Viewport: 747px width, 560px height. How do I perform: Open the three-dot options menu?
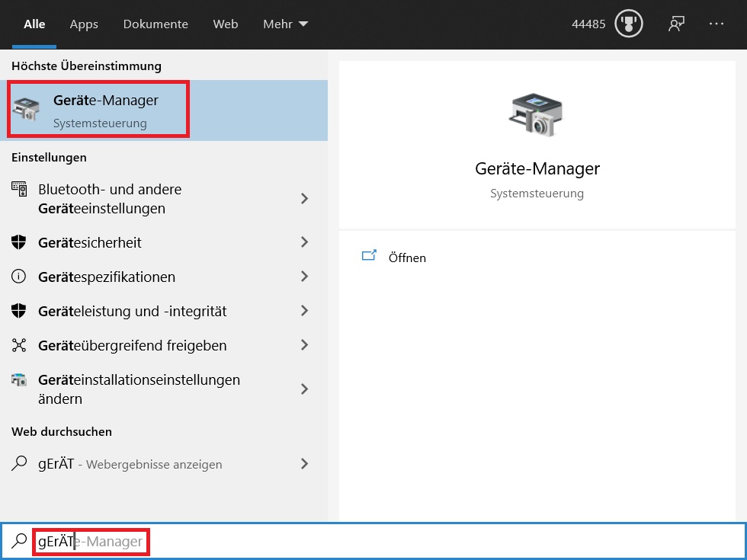pos(716,24)
